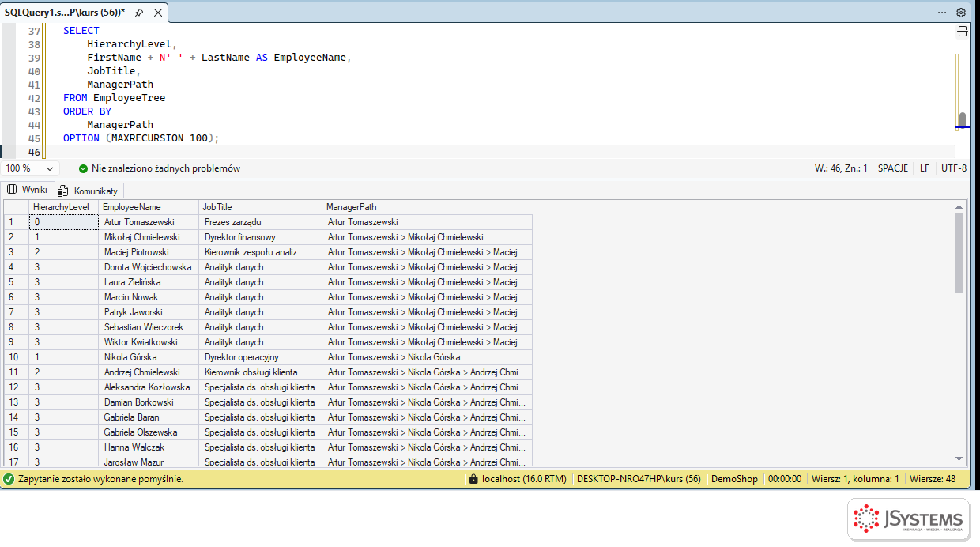Image resolution: width=980 pixels, height=547 pixels.
Task: Close the SQLQuery1 query tab
Action: click(157, 13)
